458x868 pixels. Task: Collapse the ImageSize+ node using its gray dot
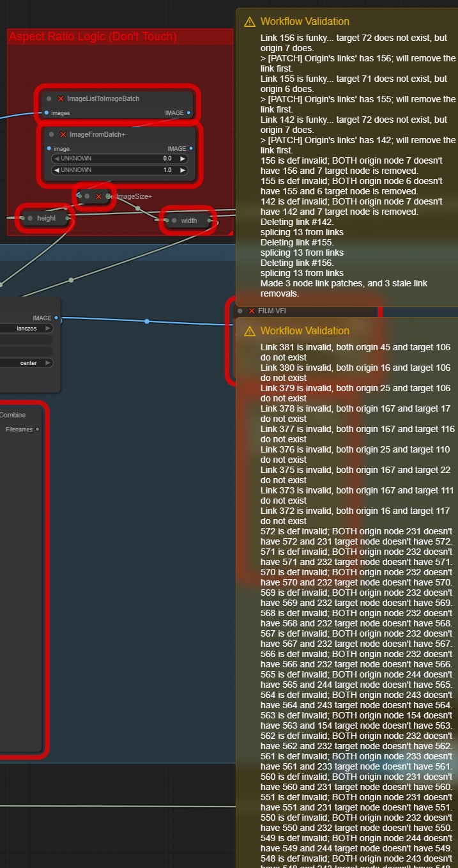[88, 196]
